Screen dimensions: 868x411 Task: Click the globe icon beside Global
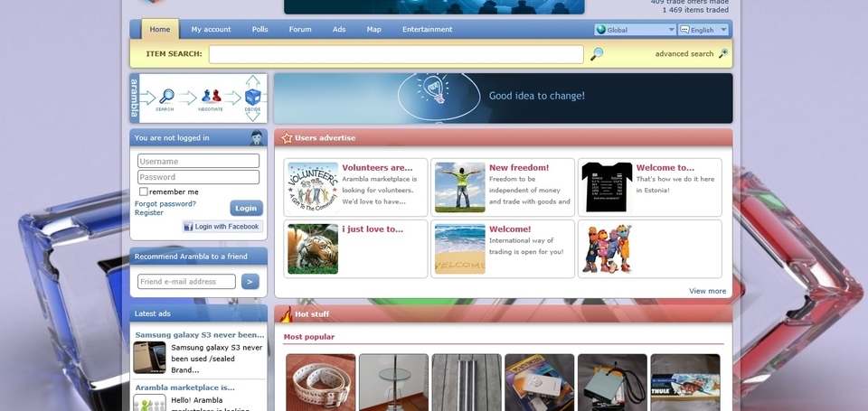tap(600, 30)
